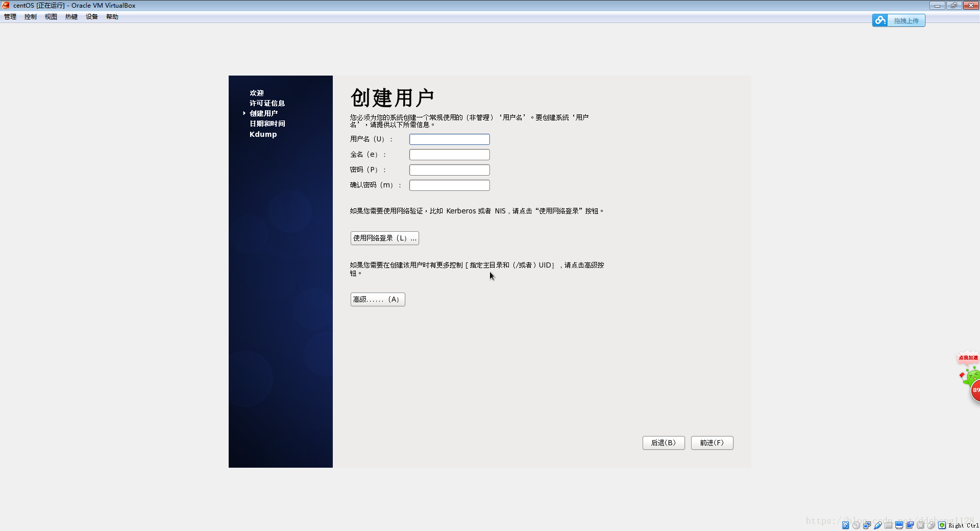Click the 点我加速 bubble label
Image resolution: width=980 pixels, height=531 pixels.
[x=968, y=358]
